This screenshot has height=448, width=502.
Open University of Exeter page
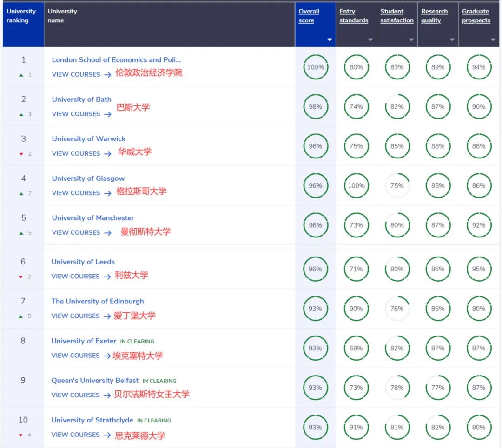(84, 341)
